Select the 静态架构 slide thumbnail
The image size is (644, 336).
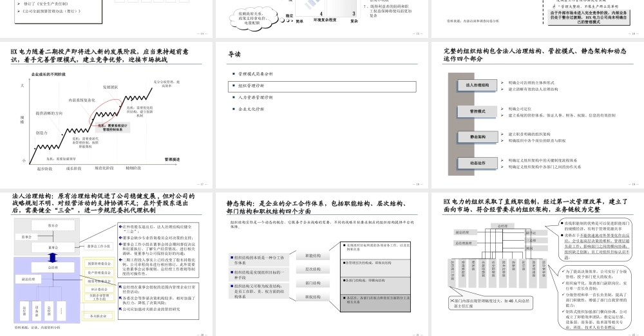pos(322,264)
